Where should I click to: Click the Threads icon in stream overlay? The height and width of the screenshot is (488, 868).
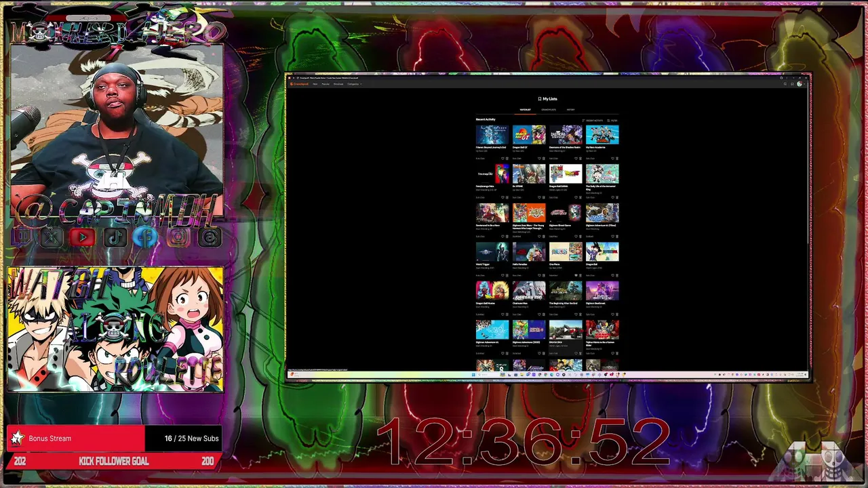coord(210,237)
